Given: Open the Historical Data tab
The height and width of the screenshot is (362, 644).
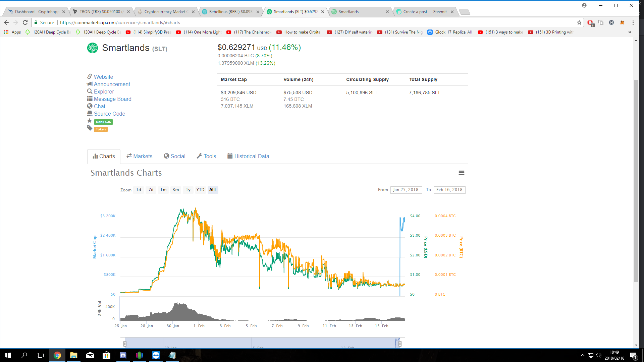Looking at the screenshot, I should [x=248, y=156].
